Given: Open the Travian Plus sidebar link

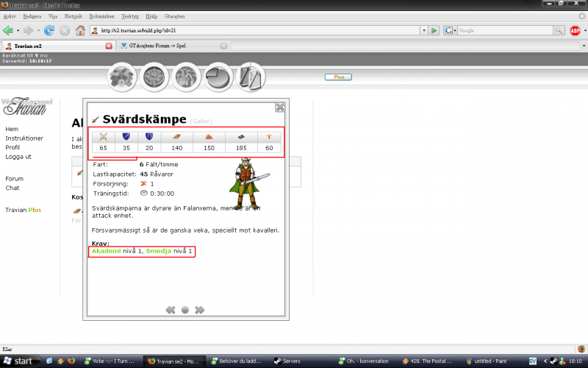Looking at the screenshot, I should point(24,210).
